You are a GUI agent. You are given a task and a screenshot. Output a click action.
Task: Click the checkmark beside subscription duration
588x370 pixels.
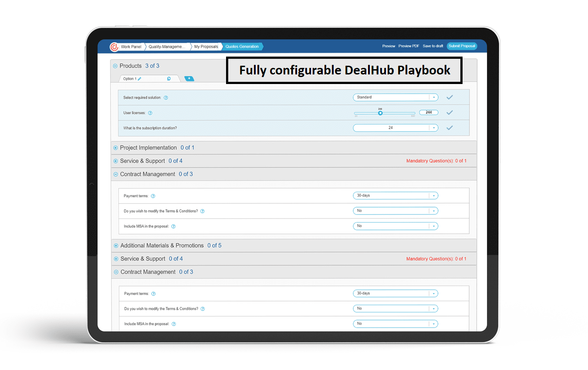(x=449, y=128)
